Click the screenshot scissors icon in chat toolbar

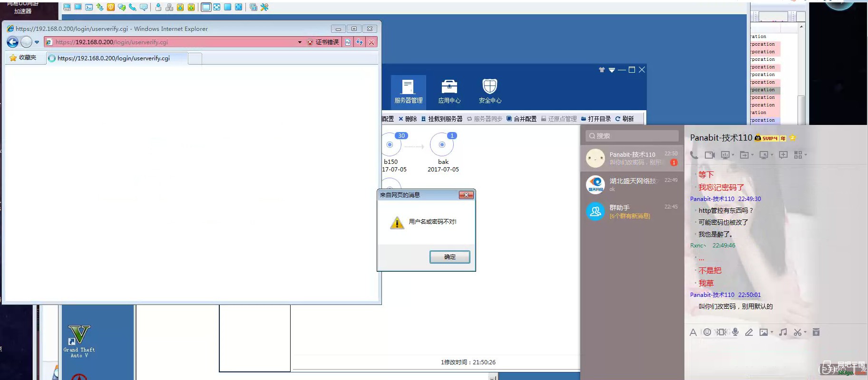click(x=798, y=332)
